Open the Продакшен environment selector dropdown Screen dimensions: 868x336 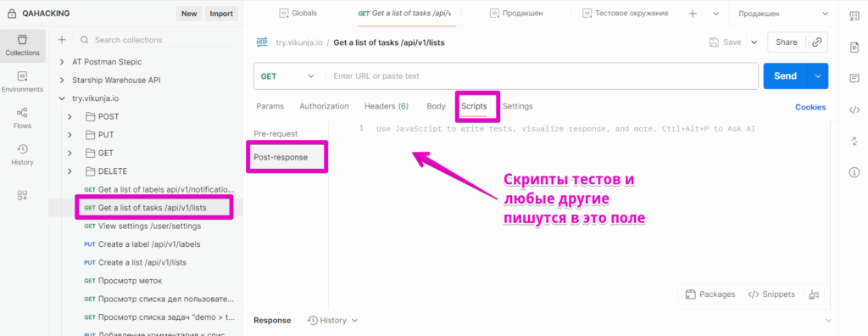point(784,14)
